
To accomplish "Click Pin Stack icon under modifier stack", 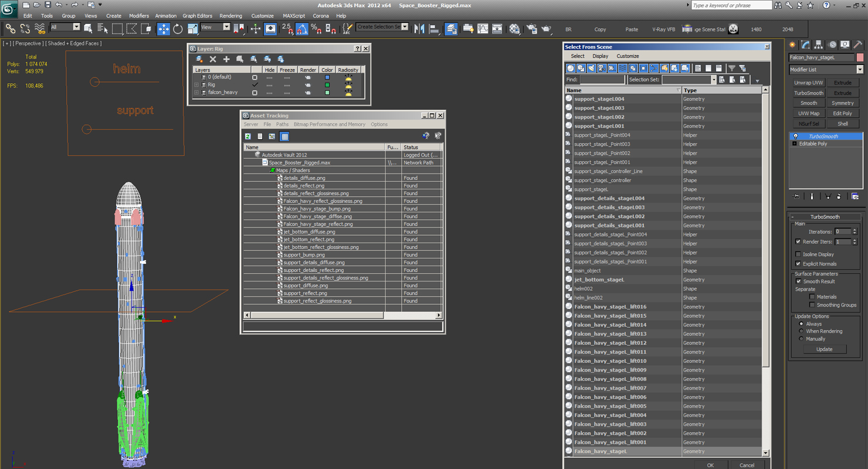I will 796,196.
